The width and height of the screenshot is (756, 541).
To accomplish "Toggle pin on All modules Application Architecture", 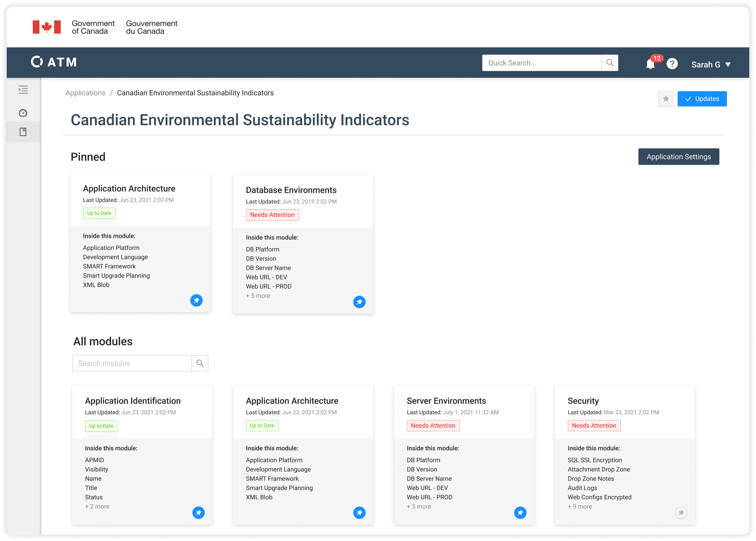I will click(x=359, y=513).
